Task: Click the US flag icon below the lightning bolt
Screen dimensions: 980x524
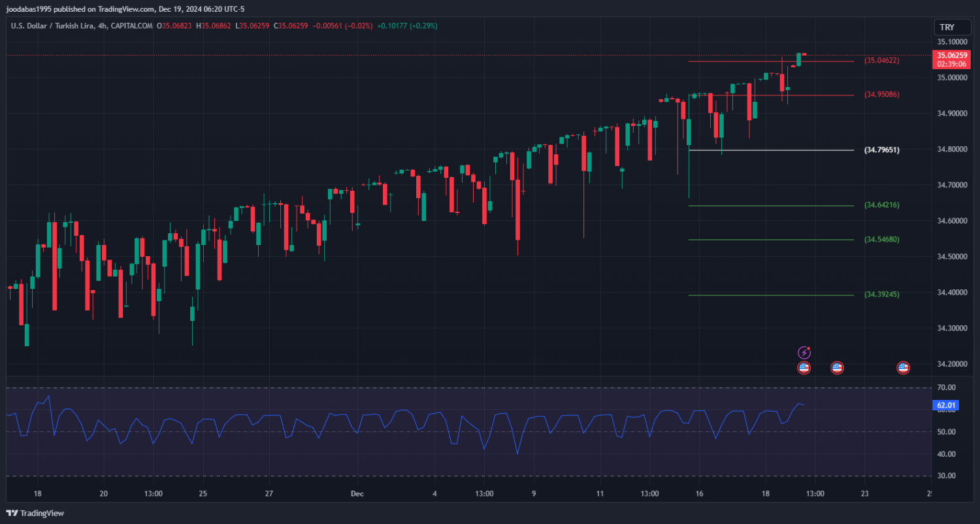Action: [804, 368]
